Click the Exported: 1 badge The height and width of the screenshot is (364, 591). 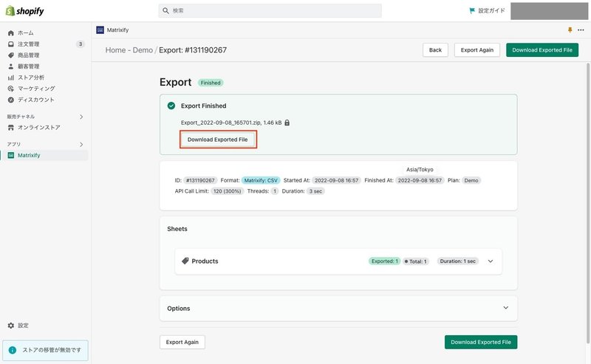(x=384, y=261)
